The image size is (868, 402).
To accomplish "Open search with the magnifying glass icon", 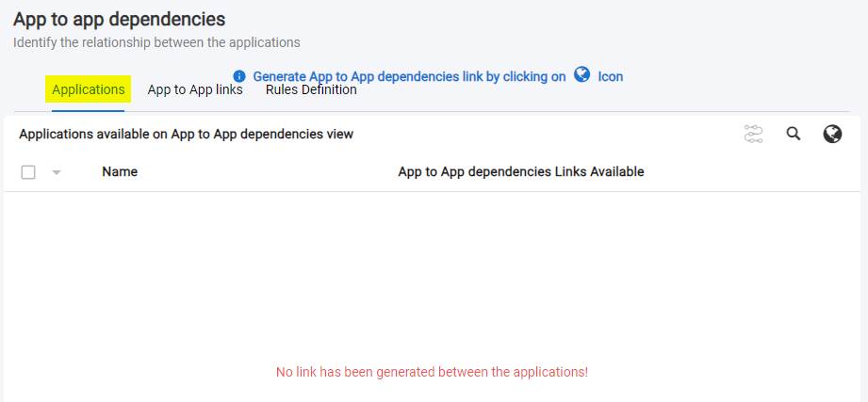I will 794,135.
